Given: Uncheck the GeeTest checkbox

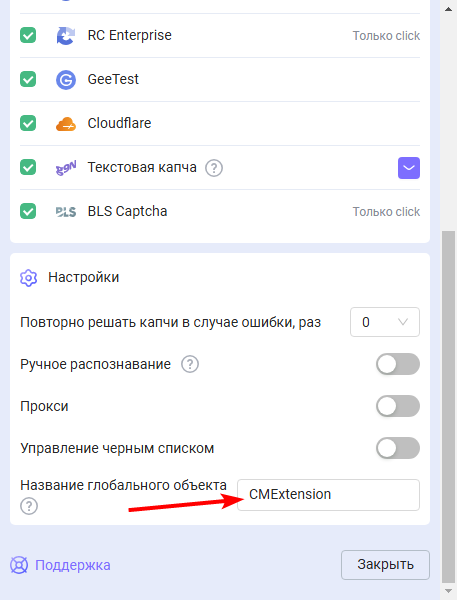Looking at the screenshot, I should tap(28, 79).
